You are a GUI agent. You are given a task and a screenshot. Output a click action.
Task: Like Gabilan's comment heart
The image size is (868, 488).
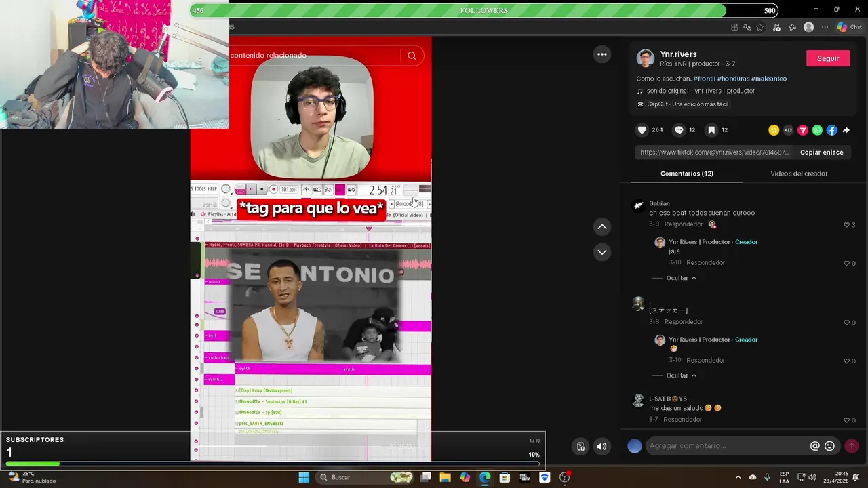coord(846,225)
